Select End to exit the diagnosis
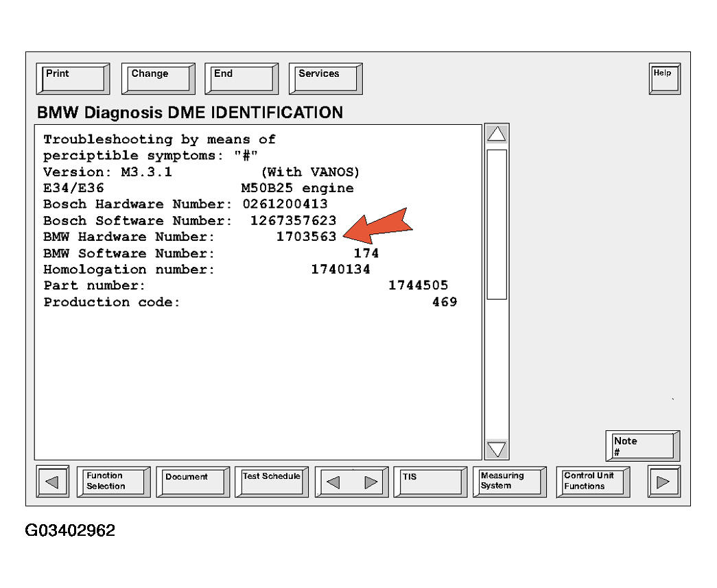Image resolution: width=717 pixels, height=588 pixels. [241, 78]
